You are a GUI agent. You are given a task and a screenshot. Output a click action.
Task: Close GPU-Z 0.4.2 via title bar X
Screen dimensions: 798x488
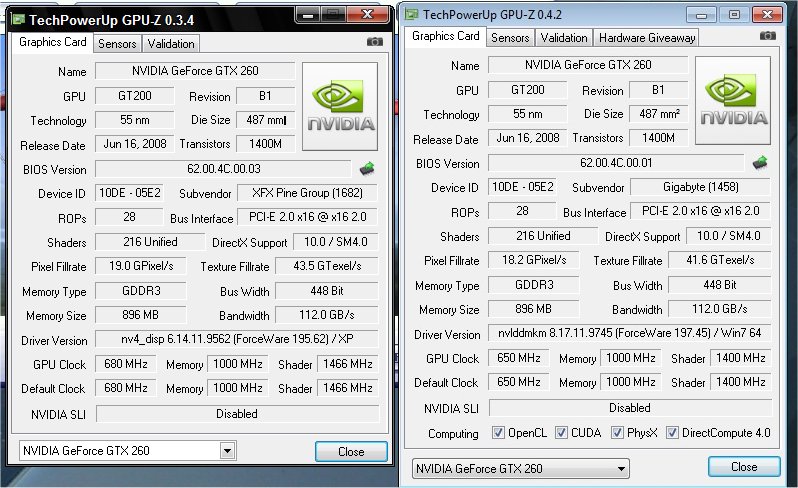767,15
